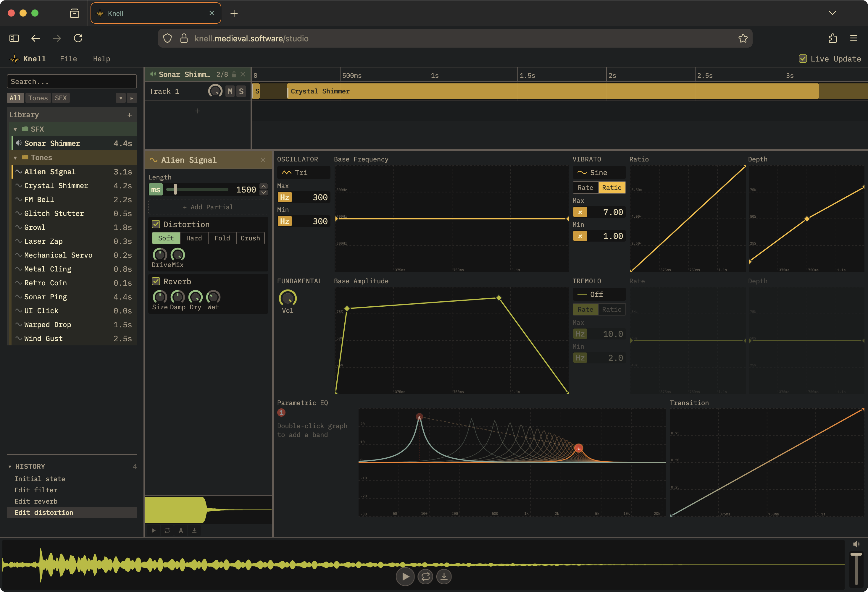Image resolution: width=868 pixels, height=592 pixels.
Task: Click the main play button in bottom transport
Action: tap(405, 577)
